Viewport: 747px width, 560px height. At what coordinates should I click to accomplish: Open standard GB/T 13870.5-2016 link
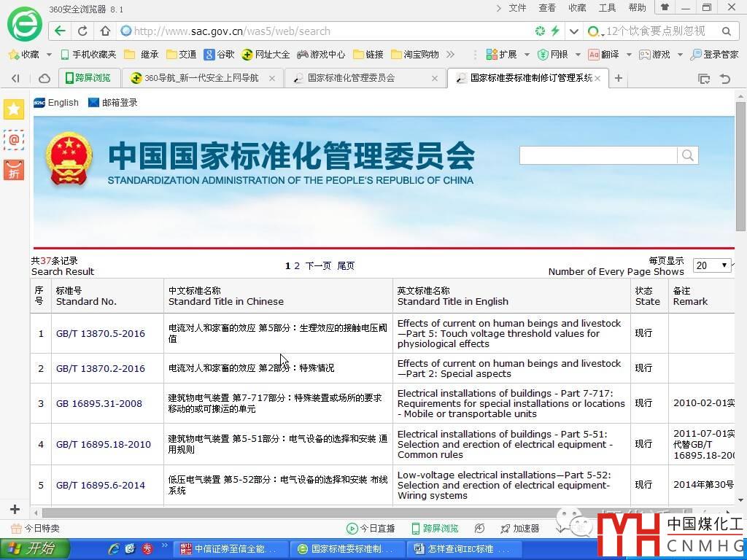point(101,333)
